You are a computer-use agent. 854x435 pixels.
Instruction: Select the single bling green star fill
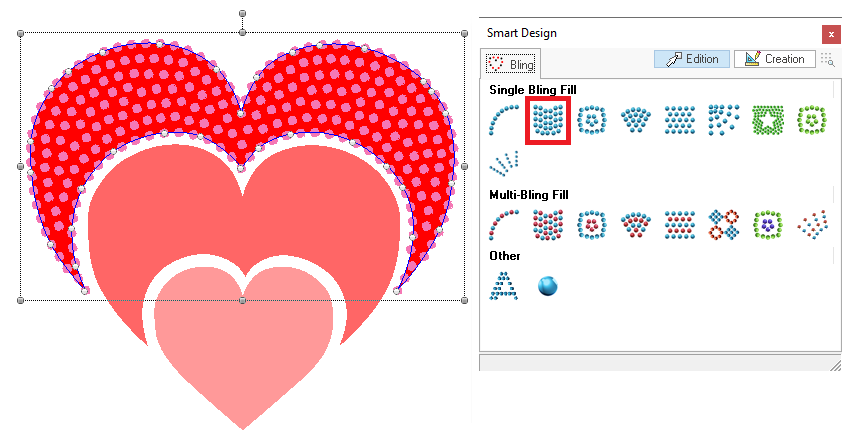766,120
